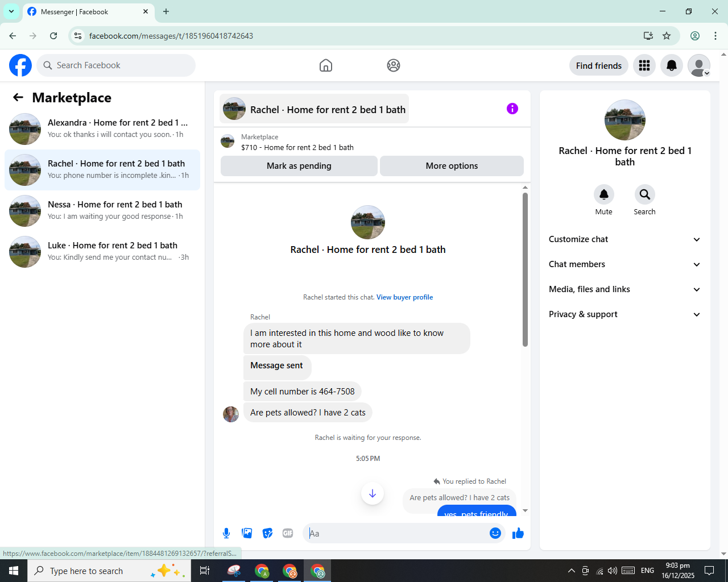Open Luke's home rental conversation
Screen dimensions: 728x582
pyautogui.click(x=102, y=252)
